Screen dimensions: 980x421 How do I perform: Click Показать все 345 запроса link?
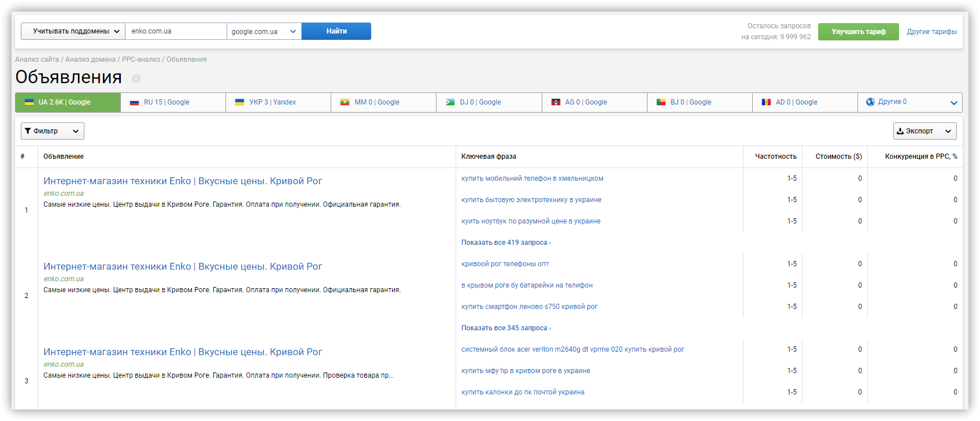506,328
